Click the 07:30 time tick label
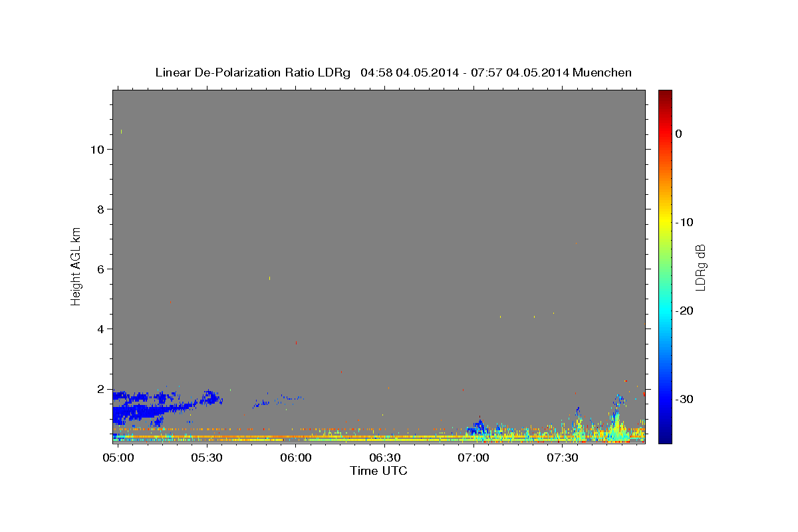 562,458
